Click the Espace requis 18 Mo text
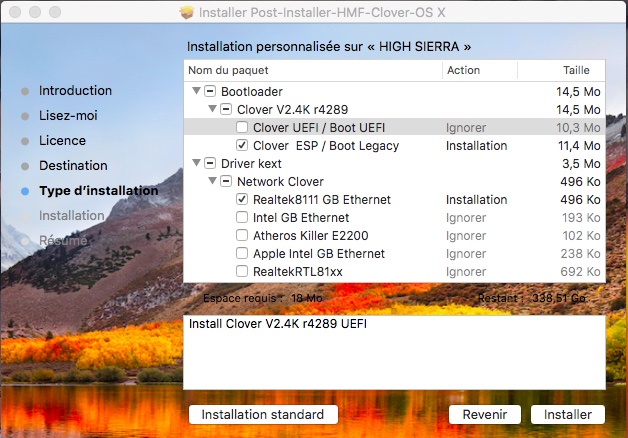The height and width of the screenshot is (438, 628). click(x=263, y=298)
